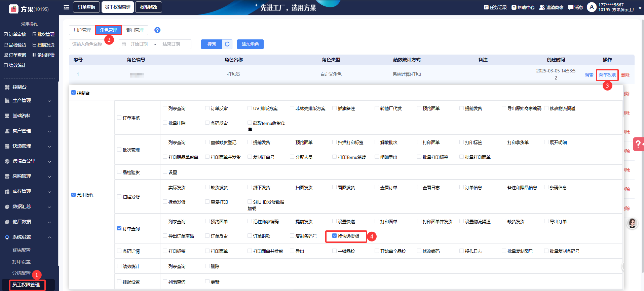Enable the 订单审核 permission checkbox
Viewport: 644px width, 291px height.
[x=119, y=118]
